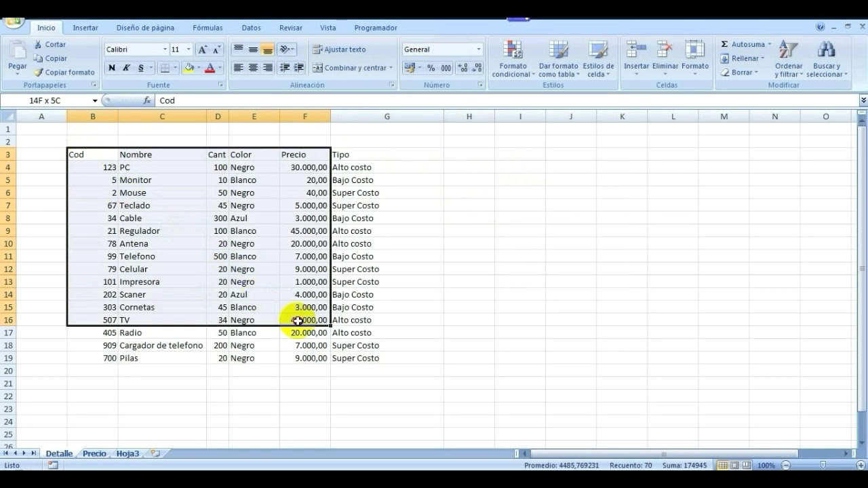Decrease font size with the small A
The width and height of the screenshot is (868, 488).
[x=216, y=49]
